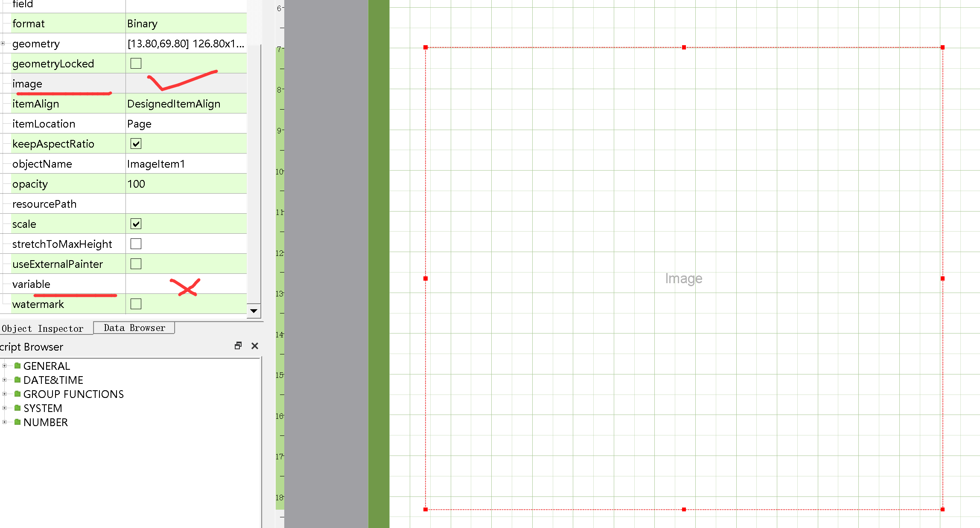Expand the geometry property
Screen dimensions: 980x528
tap(3, 43)
